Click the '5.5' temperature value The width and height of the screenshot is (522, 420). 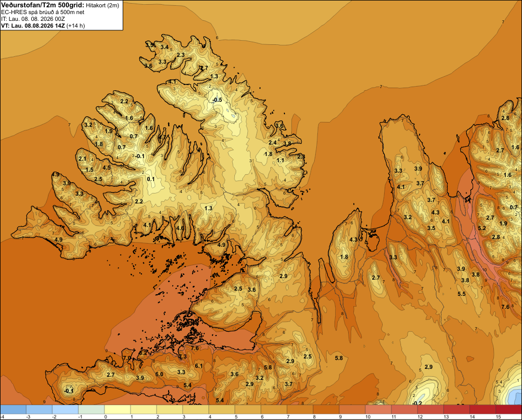pyautogui.click(x=461, y=294)
